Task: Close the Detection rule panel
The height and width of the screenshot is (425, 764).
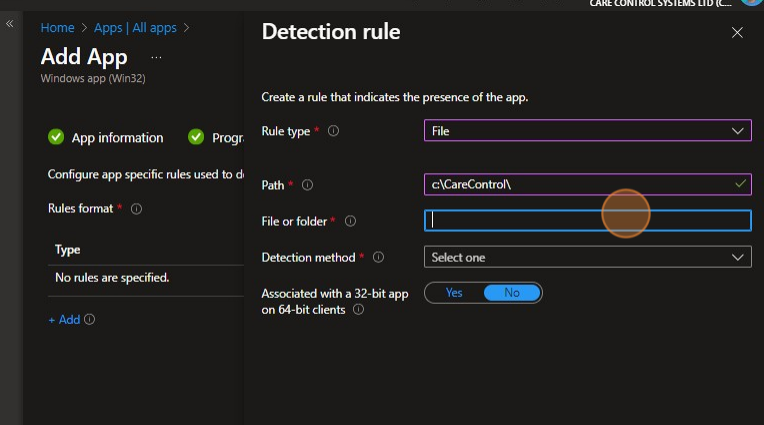Action: coord(737,33)
